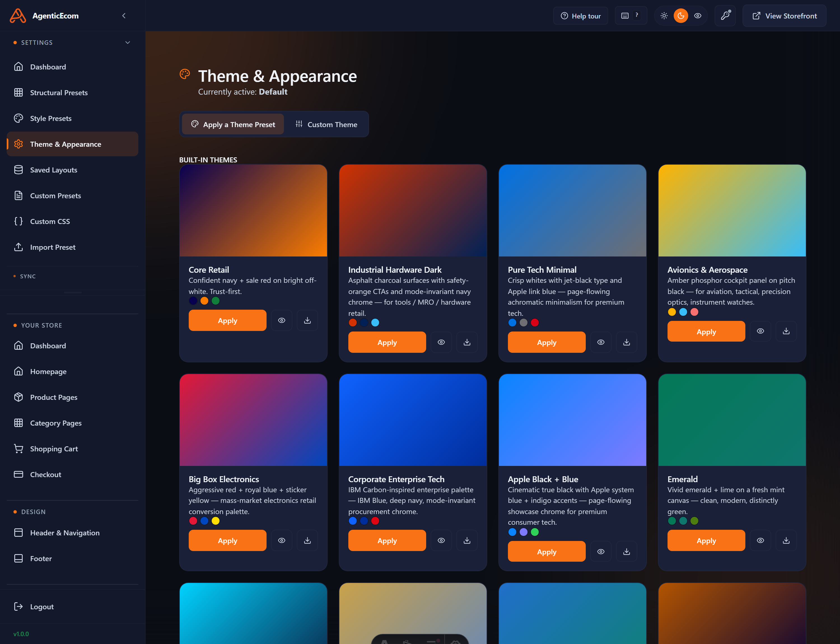
Task: Open Style Presets
Action: point(73,118)
